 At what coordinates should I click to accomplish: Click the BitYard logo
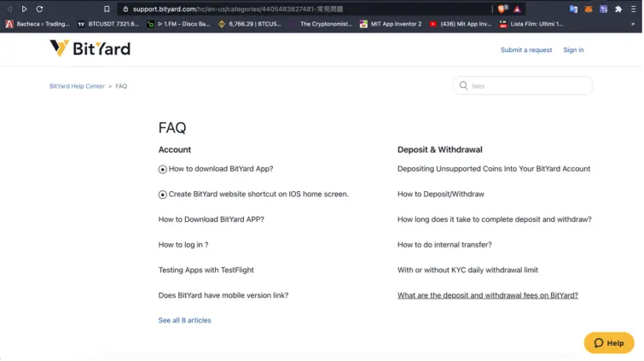pos(90,49)
